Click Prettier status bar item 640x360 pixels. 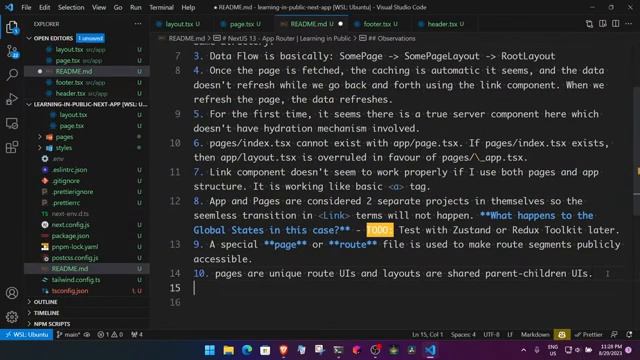(x=588, y=335)
